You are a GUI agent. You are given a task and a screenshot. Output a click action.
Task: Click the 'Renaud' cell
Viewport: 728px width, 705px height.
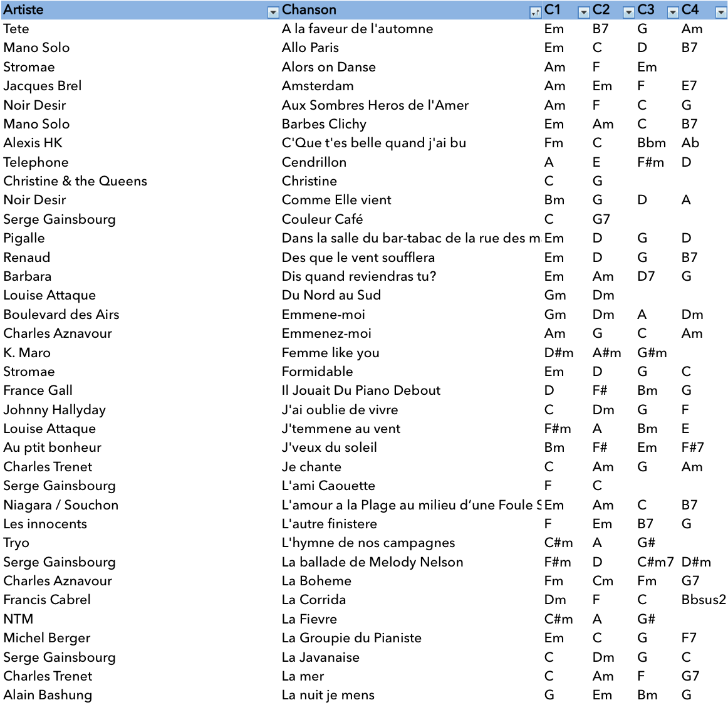coord(26,258)
